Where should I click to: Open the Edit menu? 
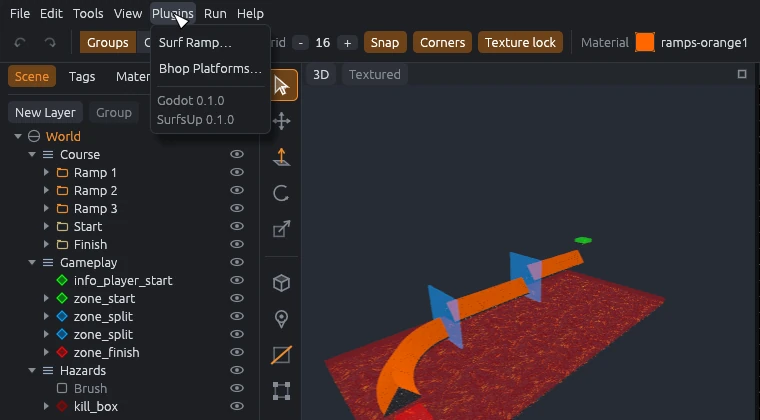click(x=51, y=14)
